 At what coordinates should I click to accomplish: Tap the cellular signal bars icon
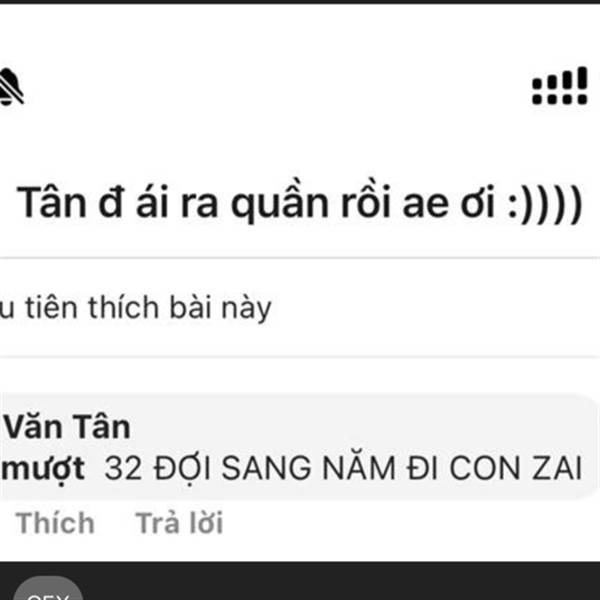click(x=559, y=86)
